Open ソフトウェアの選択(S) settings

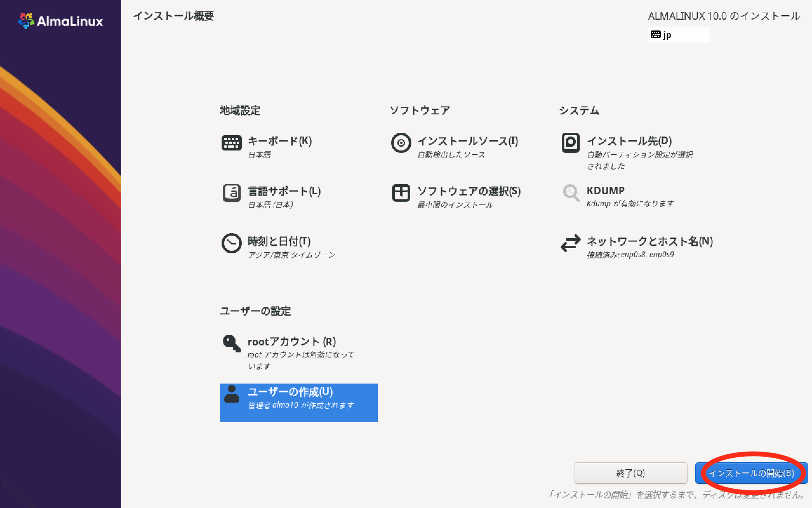469,191
